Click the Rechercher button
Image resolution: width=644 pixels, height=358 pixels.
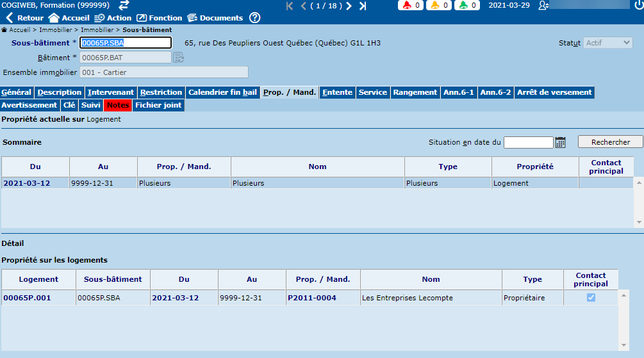click(610, 142)
